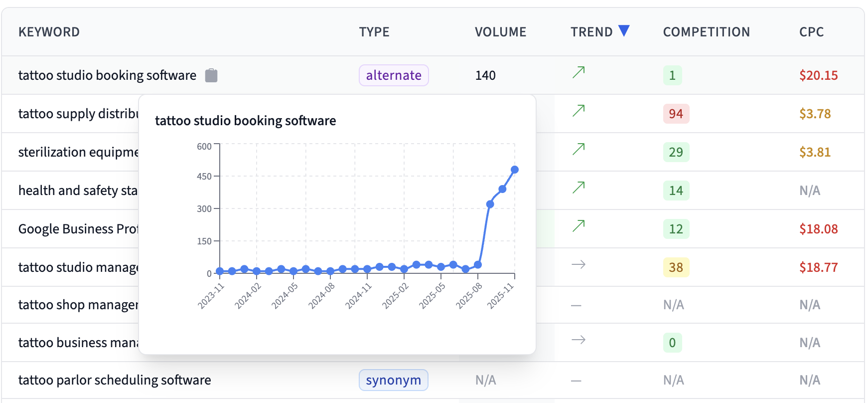Screen dimensions: 868x403
Task: Sort by the VOLUME column header
Action: tap(500, 32)
